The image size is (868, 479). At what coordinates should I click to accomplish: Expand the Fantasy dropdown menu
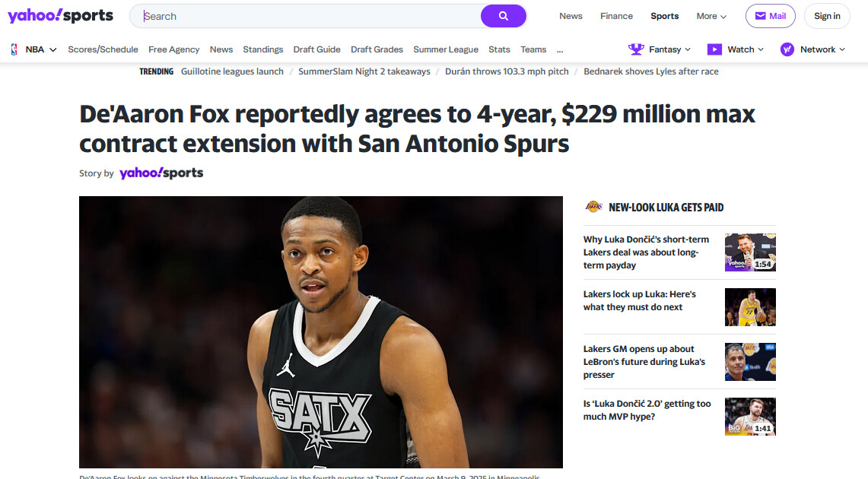pyautogui.click(x=688, y=49)
